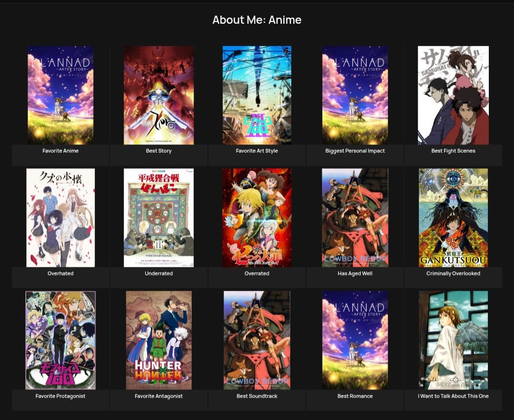The width and height of the screenshot is (514, 420).
Task: Click the "Overrated" caption
Action: [257, 273]
